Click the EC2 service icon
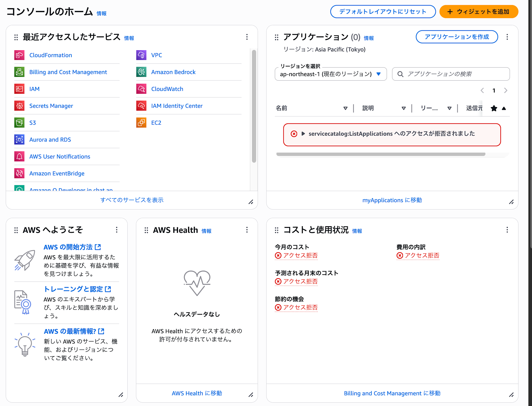This screenshot has width=532, height=406. coord(141,123)
